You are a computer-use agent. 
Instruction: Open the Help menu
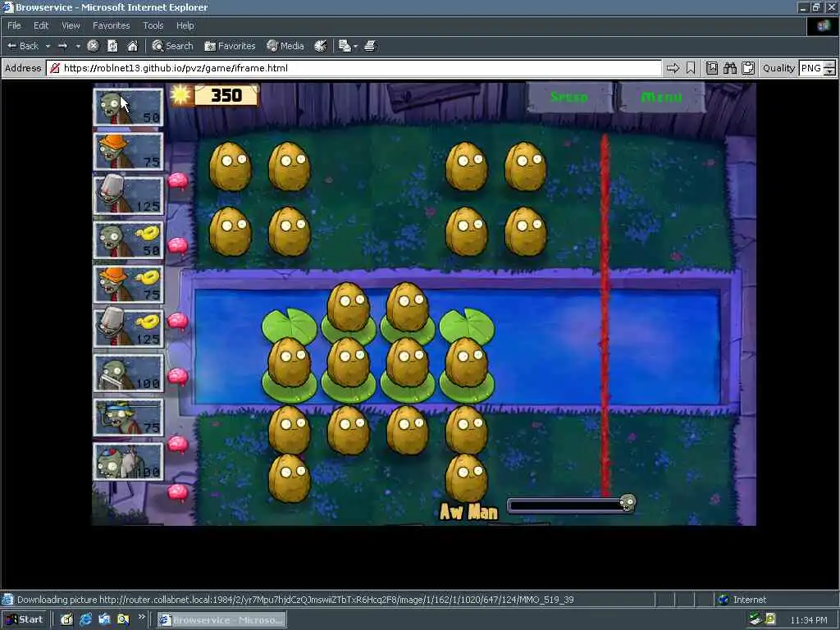[185, 25]
